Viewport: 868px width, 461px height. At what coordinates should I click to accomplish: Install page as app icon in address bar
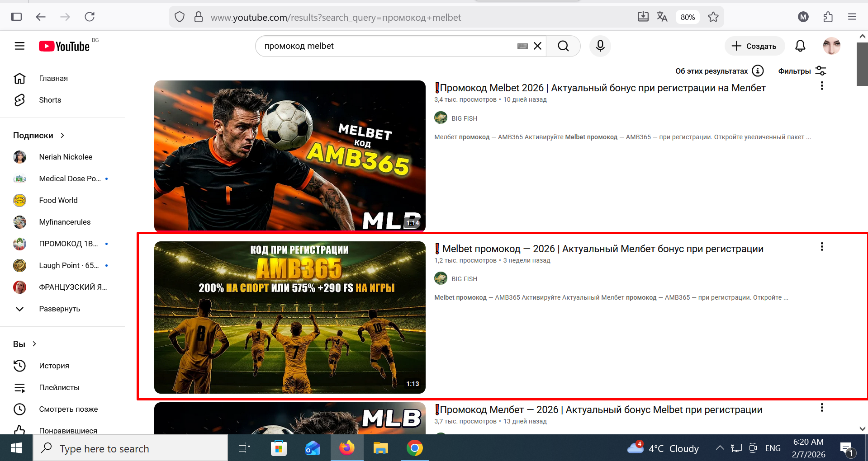point(643,17)
